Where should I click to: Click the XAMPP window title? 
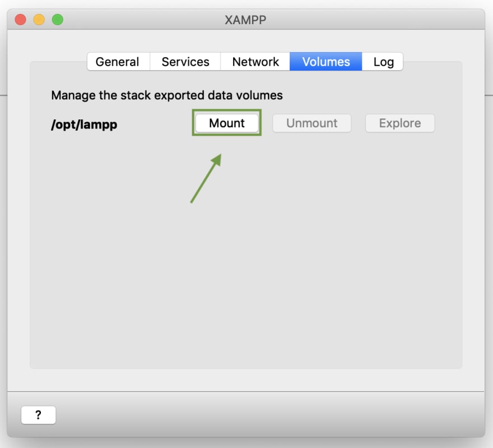pos(245,20)
